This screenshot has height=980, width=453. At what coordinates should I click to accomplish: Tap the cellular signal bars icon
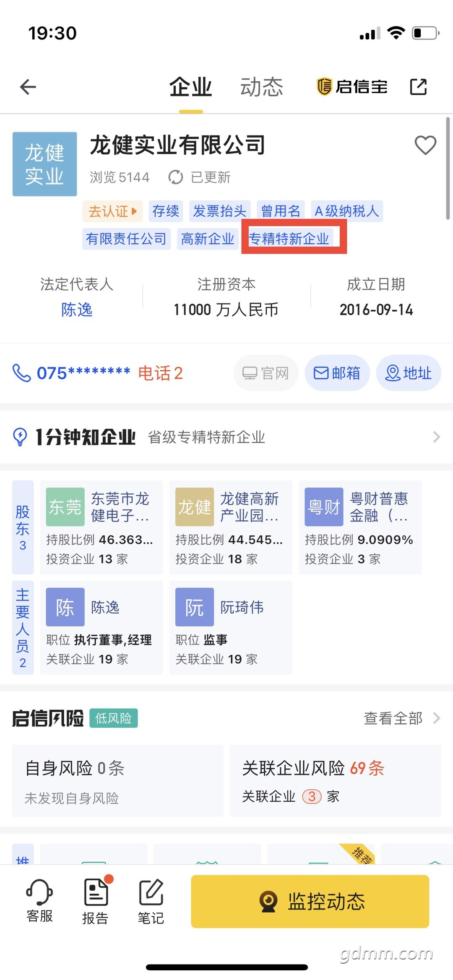tap(370, 33)
